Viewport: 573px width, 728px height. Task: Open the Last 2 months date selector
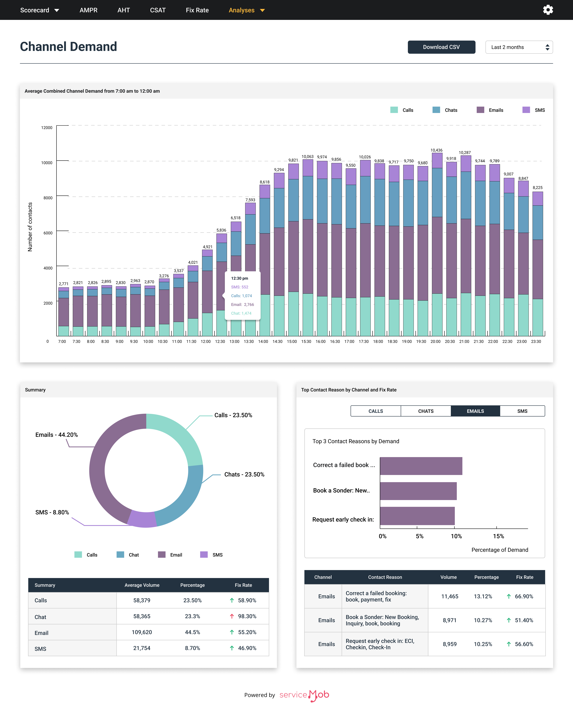(519, 47)
